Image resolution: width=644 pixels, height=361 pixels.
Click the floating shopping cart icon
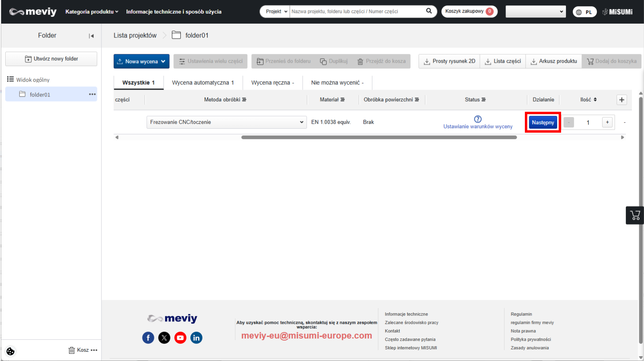tap(635, 215)
